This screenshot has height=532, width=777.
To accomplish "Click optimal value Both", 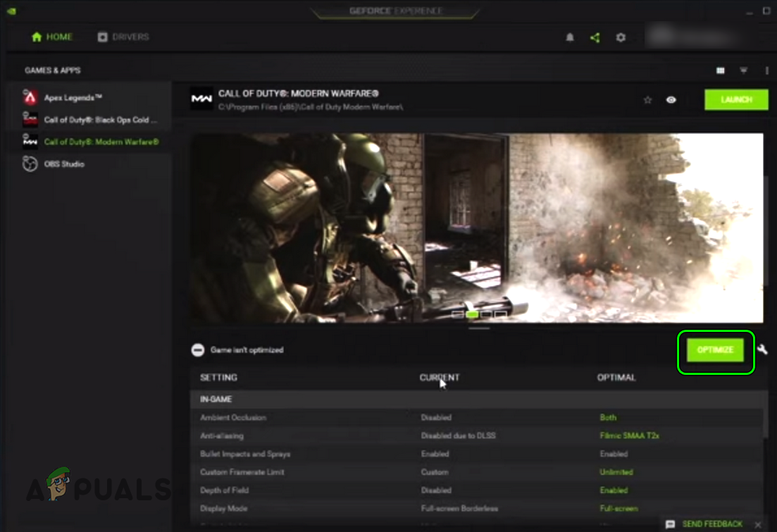I will [608, 417].
